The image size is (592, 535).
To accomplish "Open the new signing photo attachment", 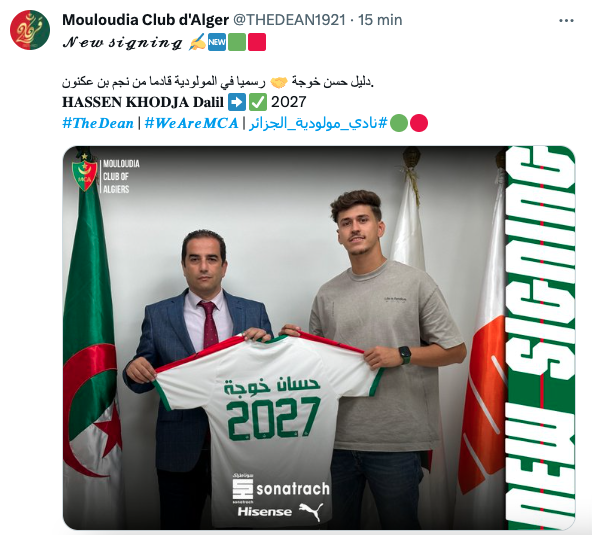I will (x=319, y=338).
